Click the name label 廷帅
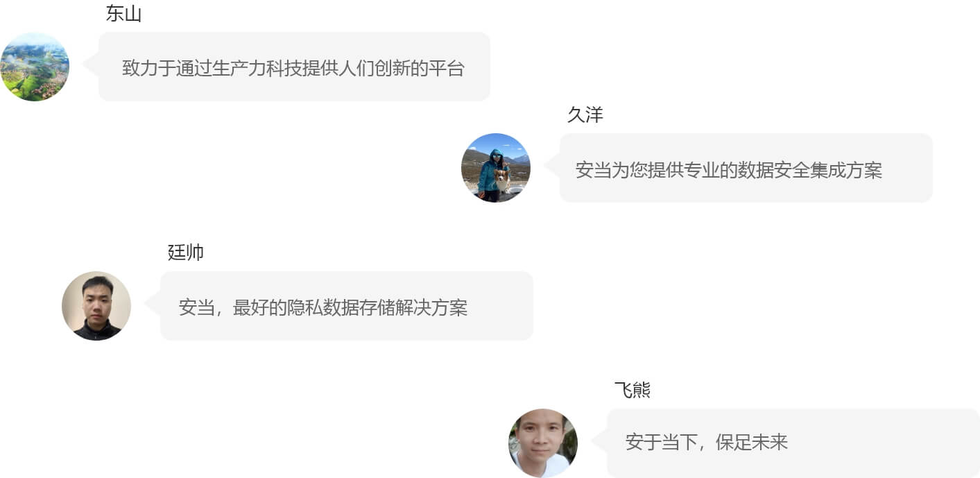Image resolution: width=980 pixels, height=478 pixels. tap(186, 253)
